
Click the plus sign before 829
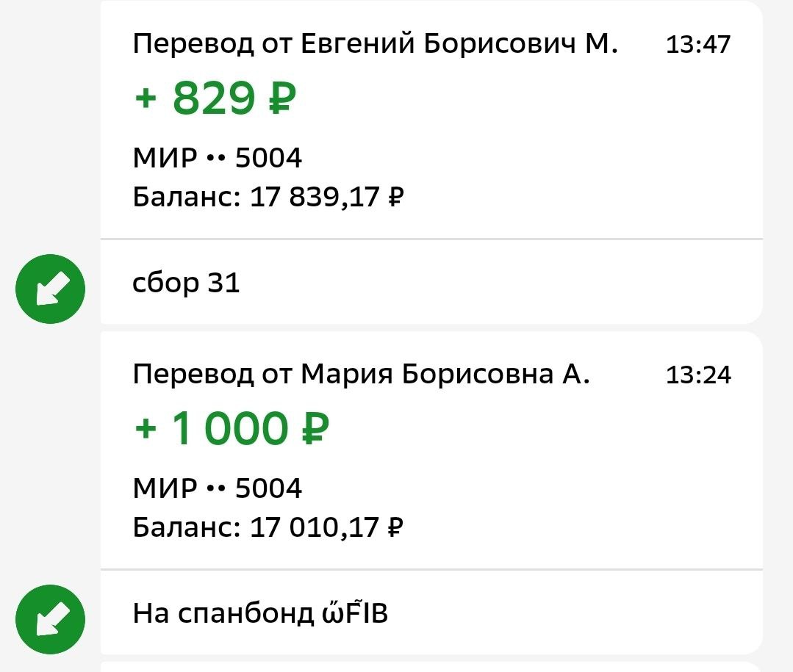[148, 99]
